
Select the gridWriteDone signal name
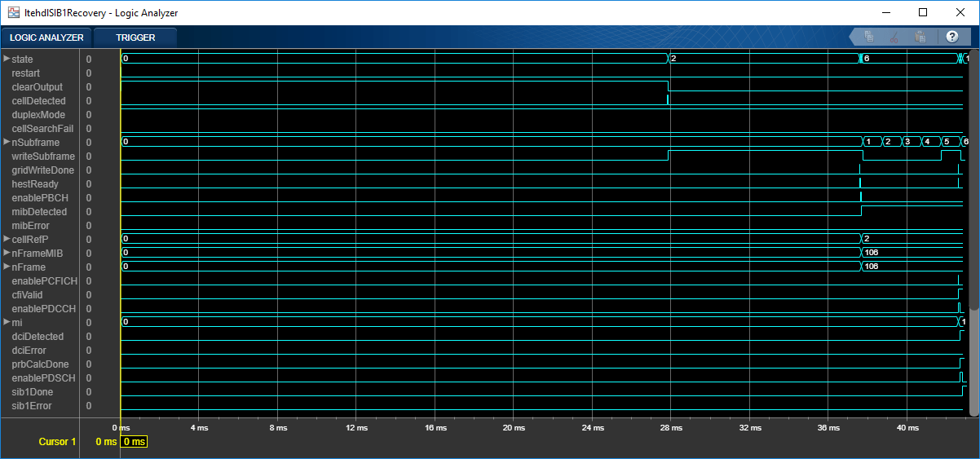[42, 170]
